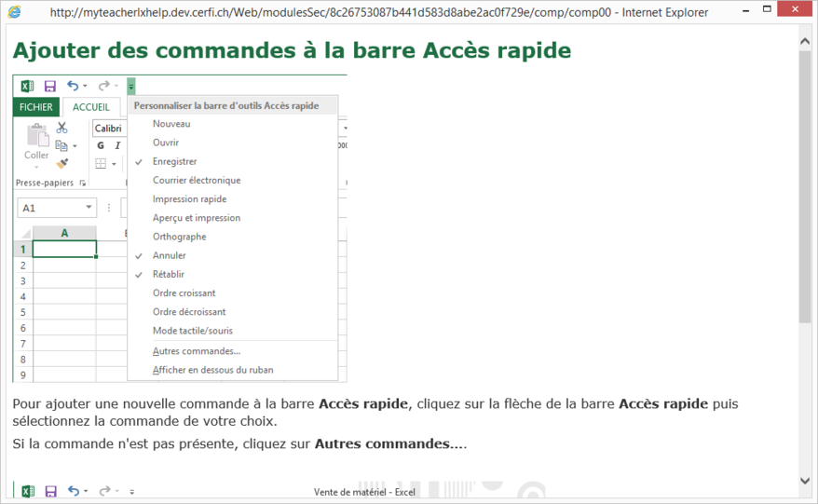
Task: Select the Format Painter brush icon
Action: 61,163
